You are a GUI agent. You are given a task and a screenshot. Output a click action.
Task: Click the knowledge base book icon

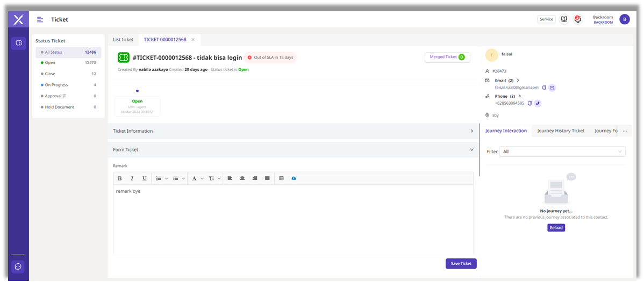(x=564, y=19)
